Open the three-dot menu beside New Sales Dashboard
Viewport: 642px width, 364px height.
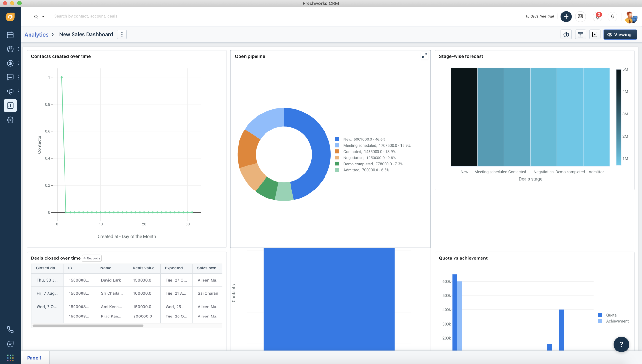[122, 34]
